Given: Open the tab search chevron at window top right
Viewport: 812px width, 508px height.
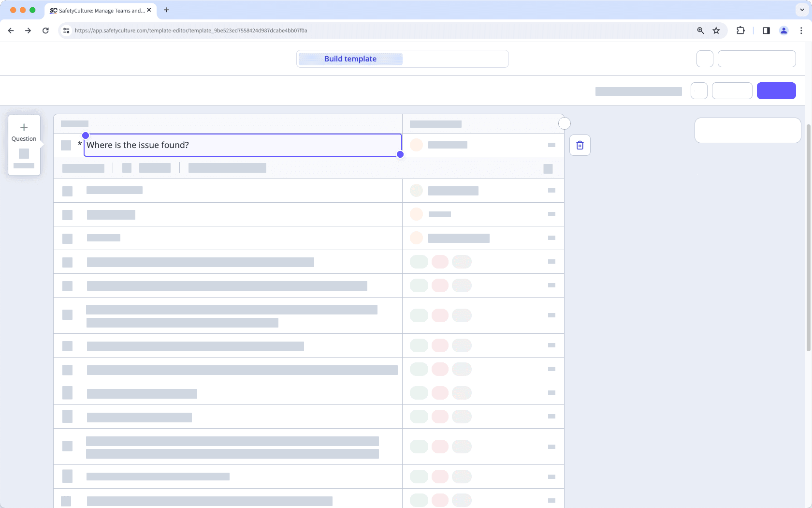Looking at the screenshot, I should [x=801, y=10].
